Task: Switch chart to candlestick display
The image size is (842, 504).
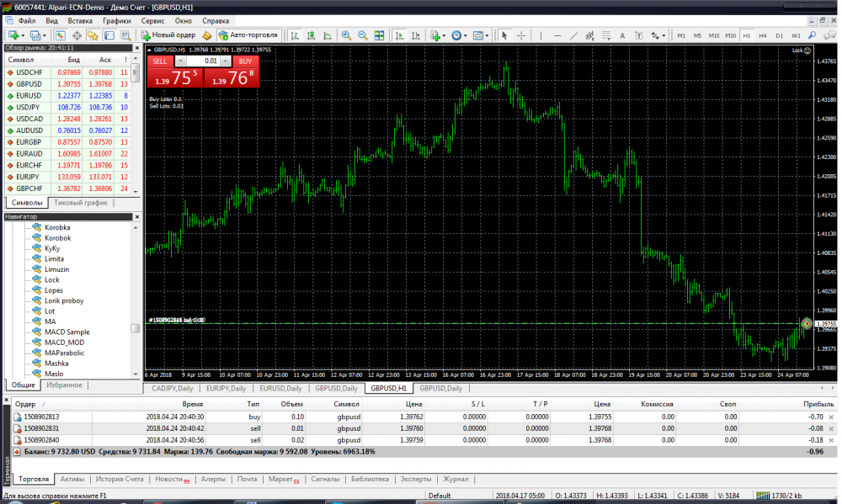Action: tap(311, 35)
